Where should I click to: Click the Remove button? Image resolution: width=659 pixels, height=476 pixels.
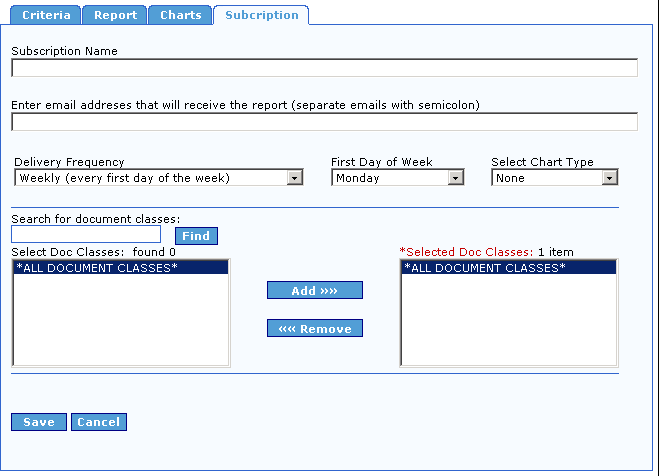tap(315, 328)
